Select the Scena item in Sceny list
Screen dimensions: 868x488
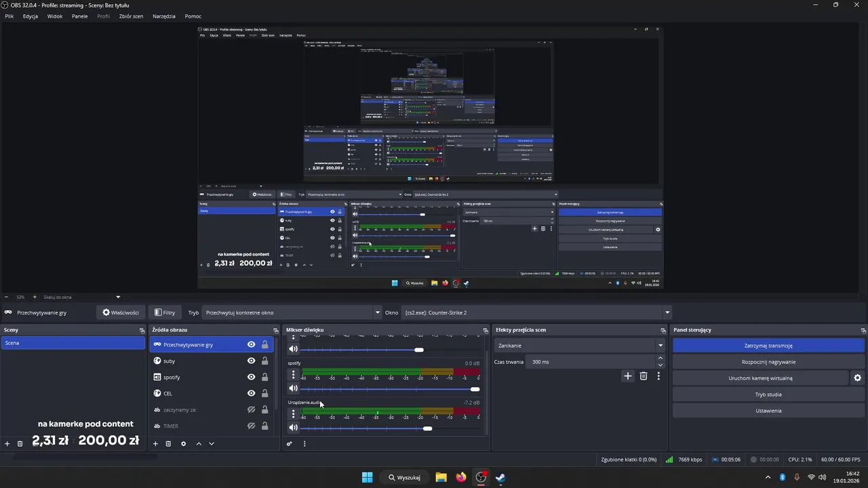pyautogui.click(x=73, y=343)
